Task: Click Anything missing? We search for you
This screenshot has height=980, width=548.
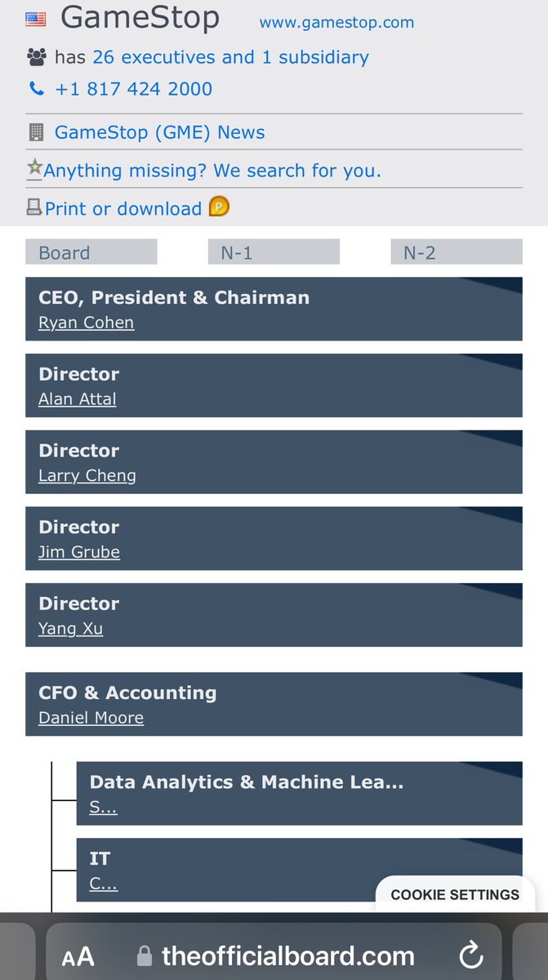Action: point(212,171)
